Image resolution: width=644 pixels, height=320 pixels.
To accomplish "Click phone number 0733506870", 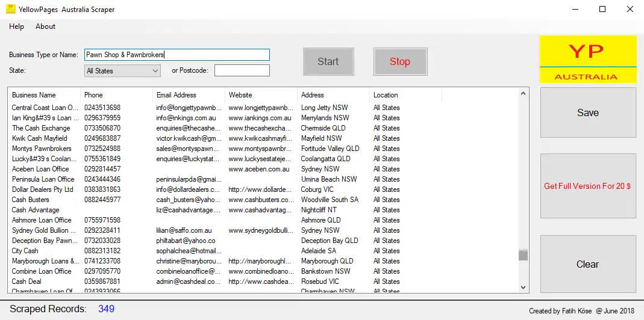I will (102, 128).
